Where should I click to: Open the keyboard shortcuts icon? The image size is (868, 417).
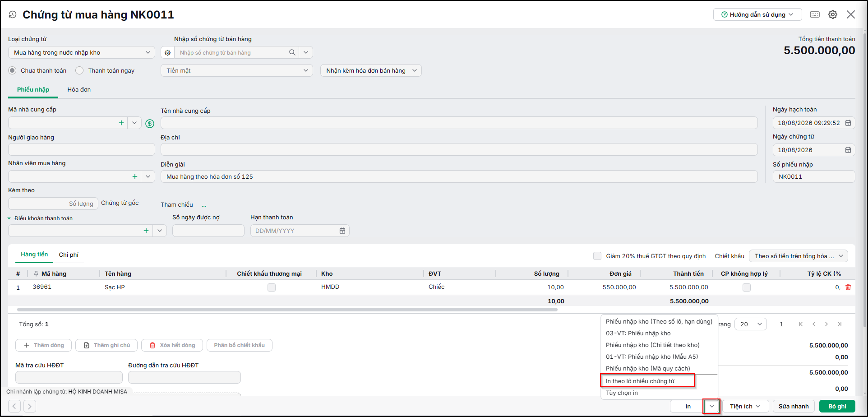(x=815, y=14)
